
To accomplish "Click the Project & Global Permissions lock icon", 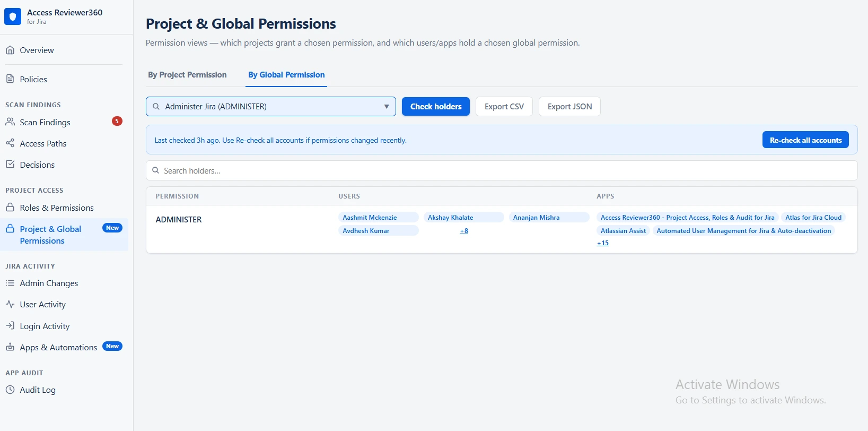I will coord(10,229).
